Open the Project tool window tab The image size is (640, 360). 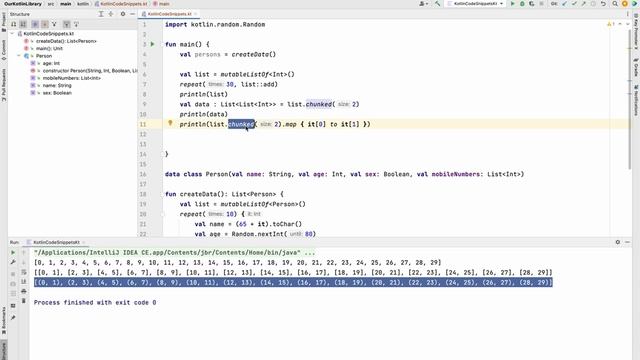(4, 21)
